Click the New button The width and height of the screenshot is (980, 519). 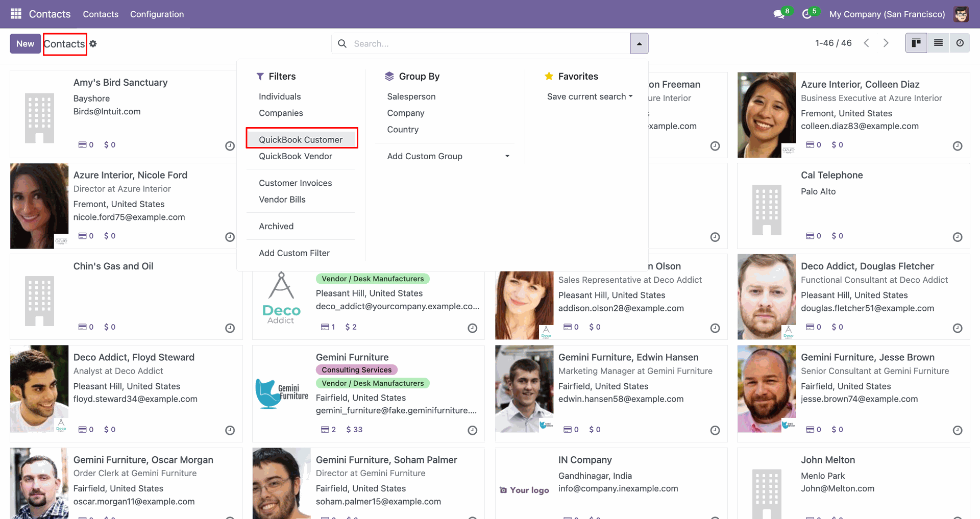tap(25, 44)
